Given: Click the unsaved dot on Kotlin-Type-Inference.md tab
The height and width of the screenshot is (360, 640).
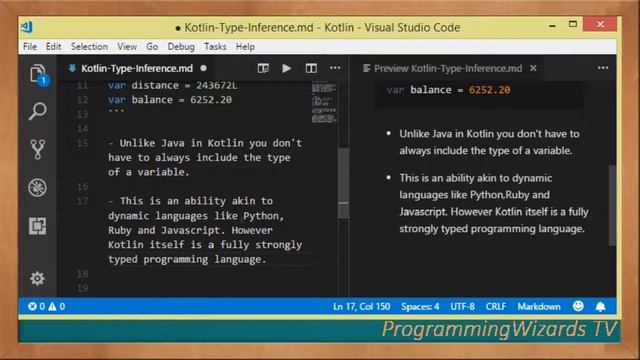Looking at the screenshot, I should point(203,68).
